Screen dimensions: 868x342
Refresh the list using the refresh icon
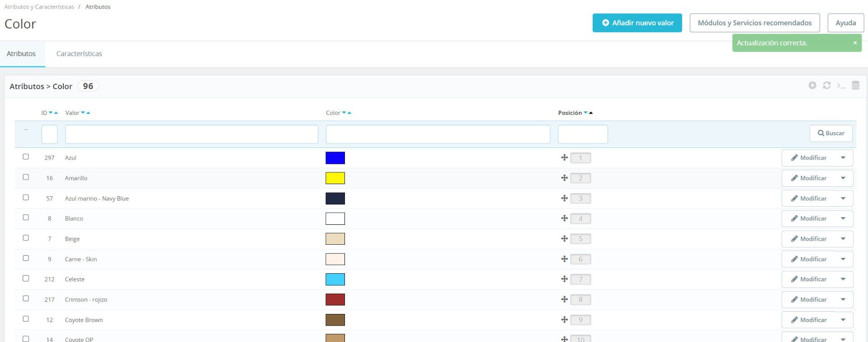(x=827, y=85)
